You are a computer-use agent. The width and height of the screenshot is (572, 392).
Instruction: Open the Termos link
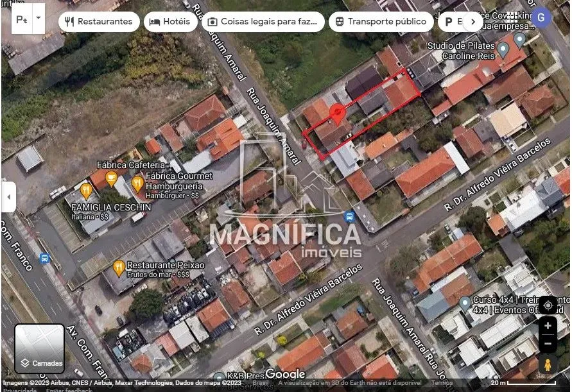click(x=442, y=382)
